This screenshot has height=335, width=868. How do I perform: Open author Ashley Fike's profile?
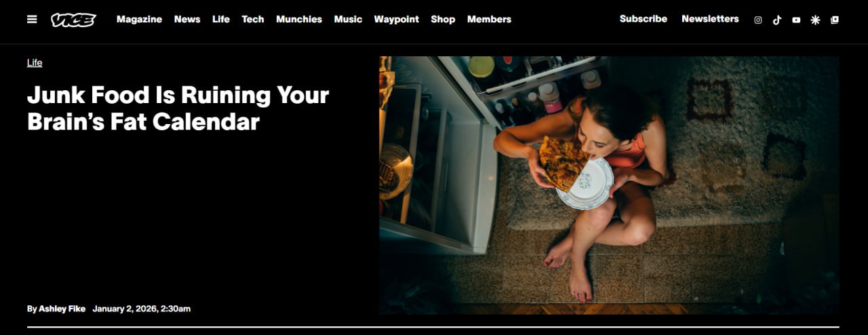[62, 309]
